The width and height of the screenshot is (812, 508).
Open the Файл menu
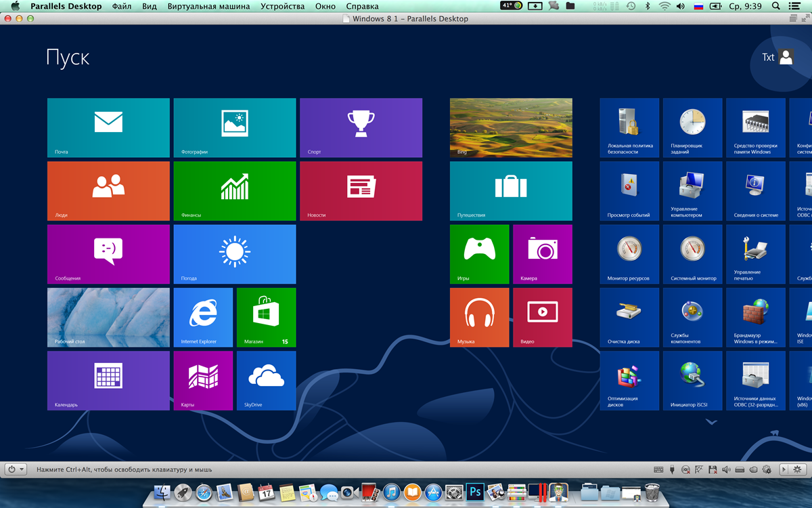click(x=122, y=6)
